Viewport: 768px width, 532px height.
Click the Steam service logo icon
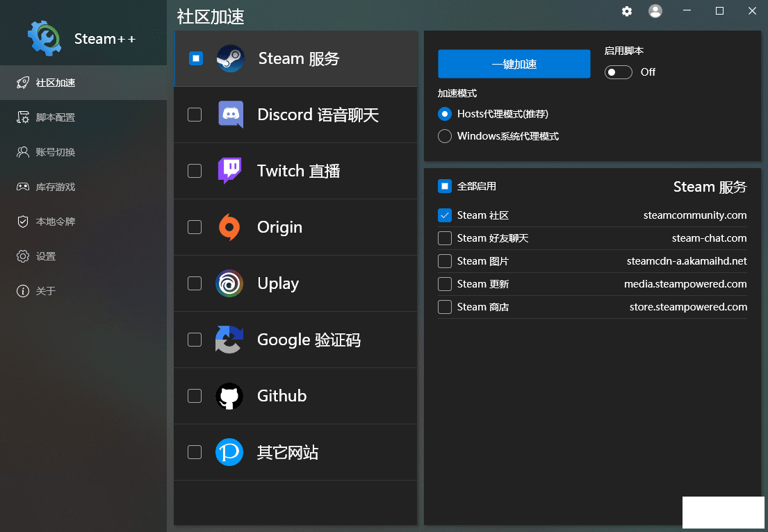click(x=230, y=59)
